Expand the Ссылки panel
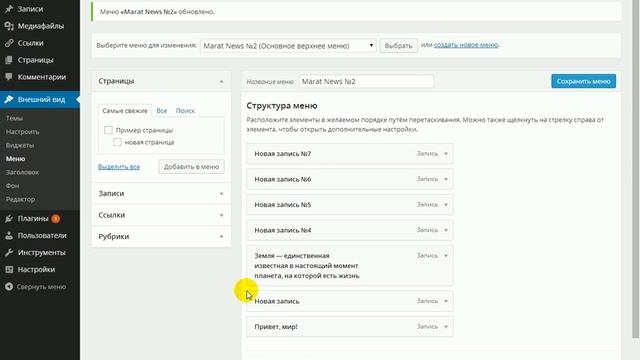The image size is (640, 360). point(221,215)
